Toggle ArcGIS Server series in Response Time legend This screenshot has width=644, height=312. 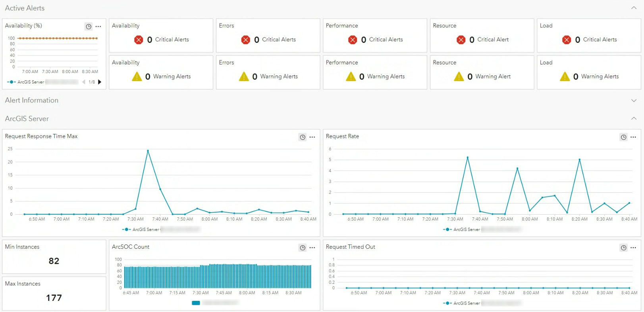coord(141,229)
